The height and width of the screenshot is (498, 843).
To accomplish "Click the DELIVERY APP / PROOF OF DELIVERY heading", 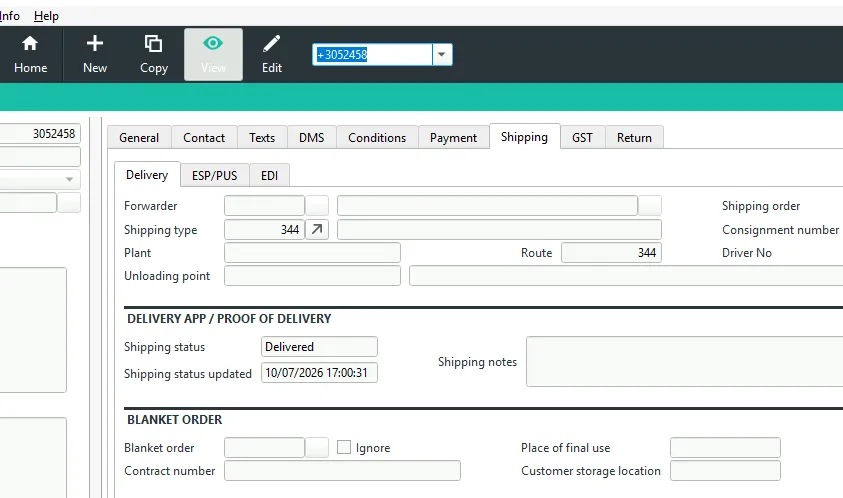I will point(229,319).
